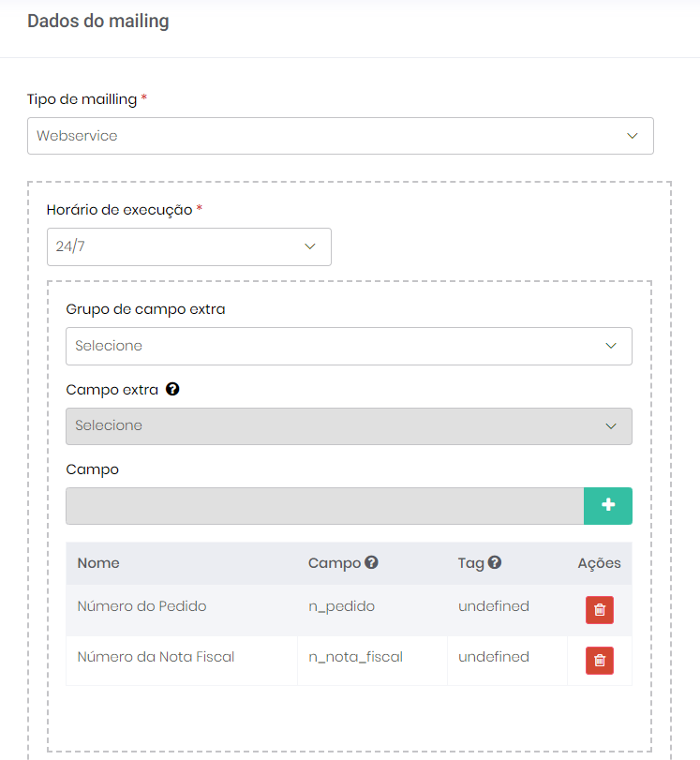
Task: Select the n_nota_fiscal field cell
Action: point(355,657)
